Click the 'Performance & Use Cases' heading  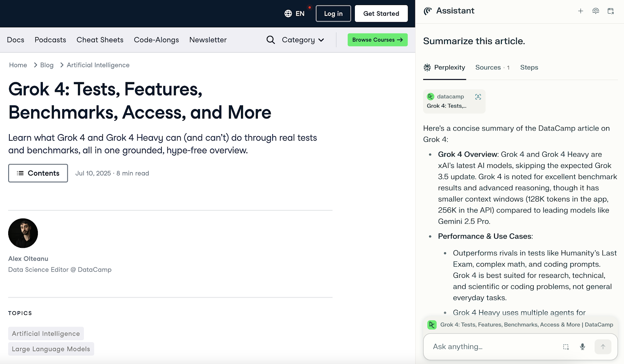pyautogui.click(x=485, y=236)
